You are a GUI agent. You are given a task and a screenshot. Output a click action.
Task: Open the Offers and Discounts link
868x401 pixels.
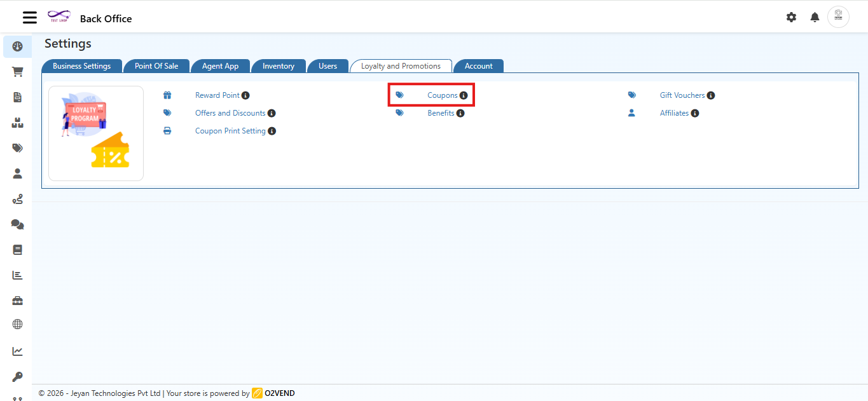230,112
